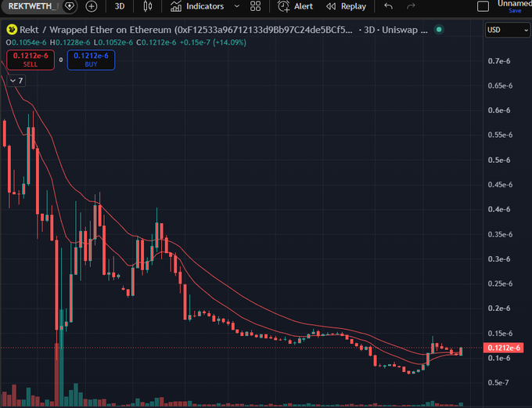Create a new Alert
Screen dimensions: 532x408
click(x=295, y=6)
